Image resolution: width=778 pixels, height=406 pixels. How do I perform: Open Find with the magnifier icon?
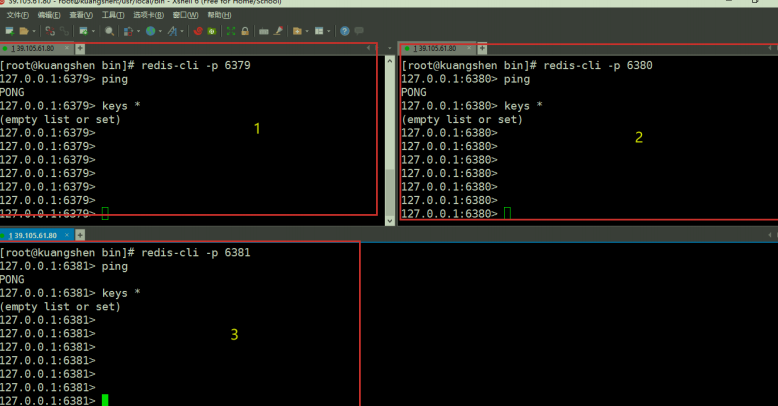109,31
